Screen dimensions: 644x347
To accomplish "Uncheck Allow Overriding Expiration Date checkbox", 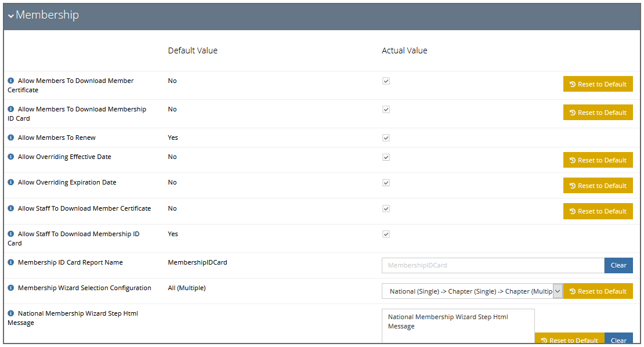I will (x=386, y=183).
